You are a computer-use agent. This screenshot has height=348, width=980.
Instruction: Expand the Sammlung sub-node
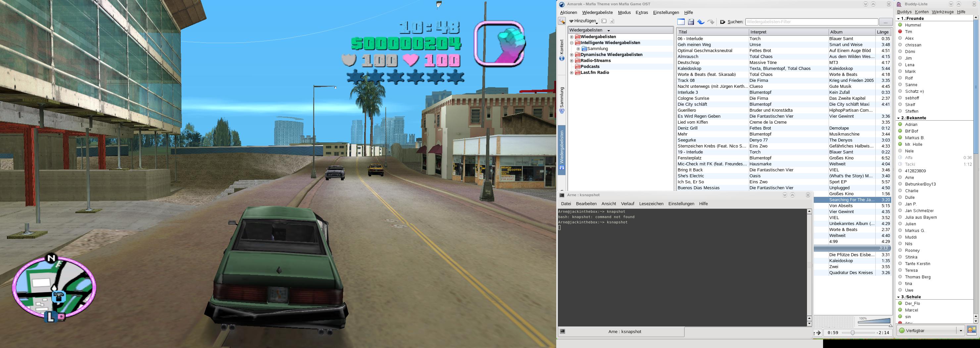pyautogui.click(x=578, y=49)
